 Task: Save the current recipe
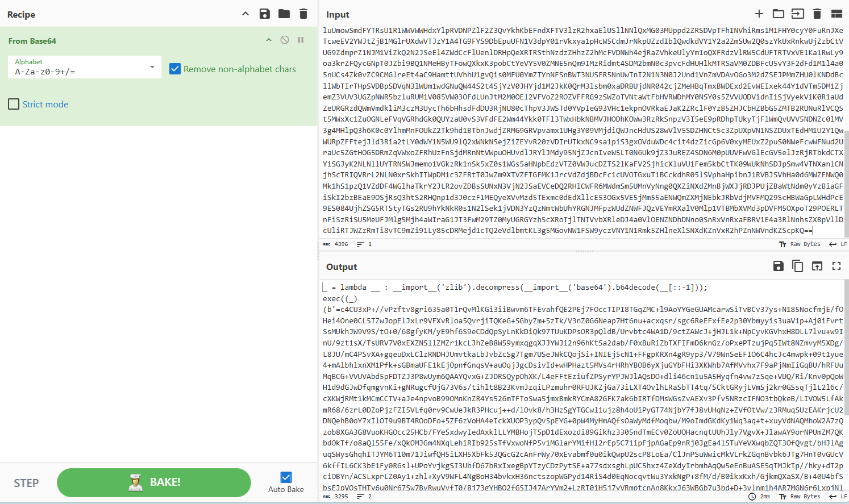pos(265,14)
